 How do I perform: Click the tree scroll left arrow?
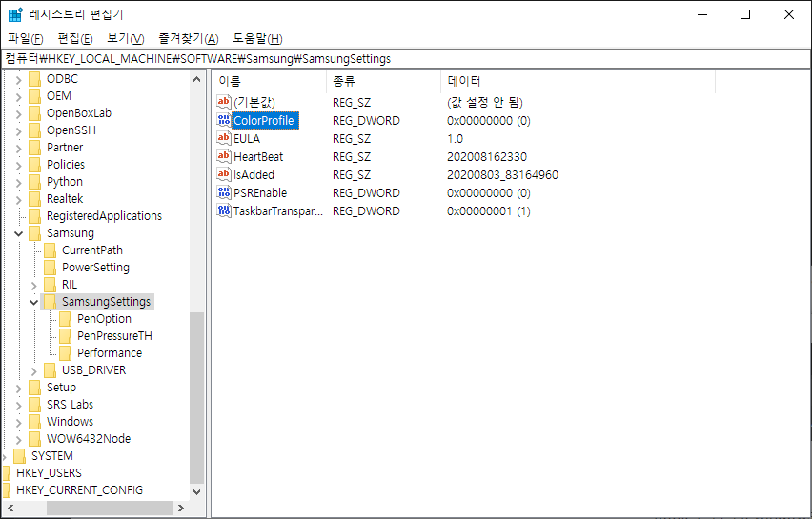(x=10, y=509)
